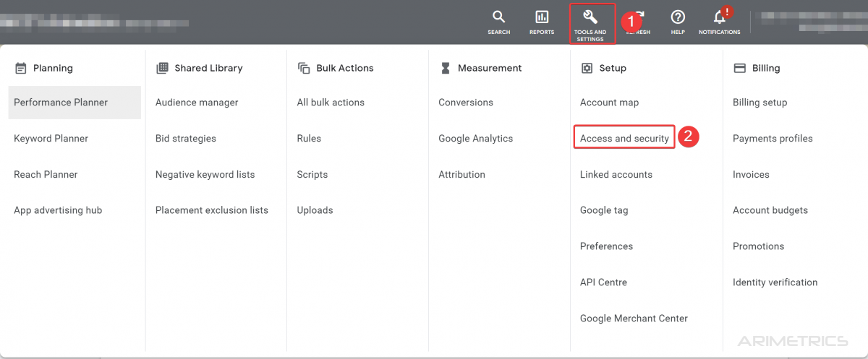Open the Reports chart icon
This screenshot has width=868, height=359.
(542, 17)
